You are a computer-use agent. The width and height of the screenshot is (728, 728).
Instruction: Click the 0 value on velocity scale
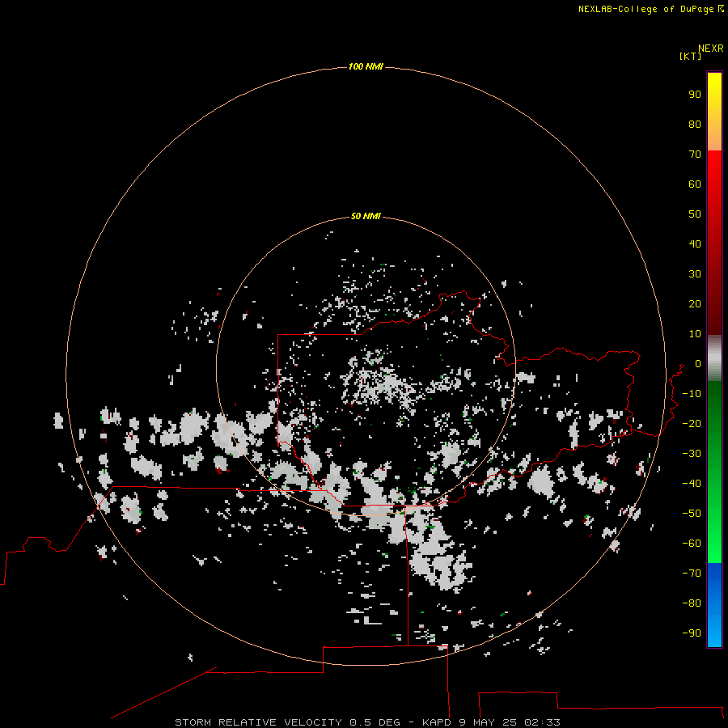tap(698, 364)
